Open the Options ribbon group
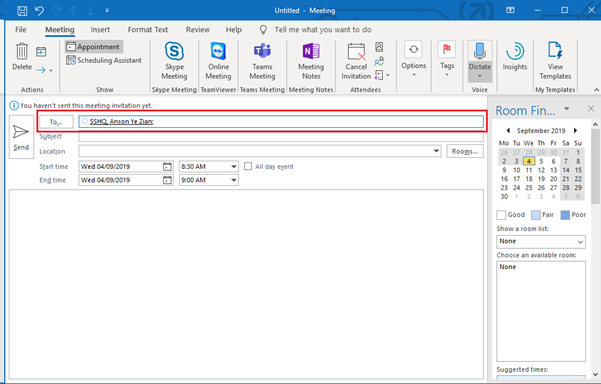601x384 pixels. tap(414, 59)
